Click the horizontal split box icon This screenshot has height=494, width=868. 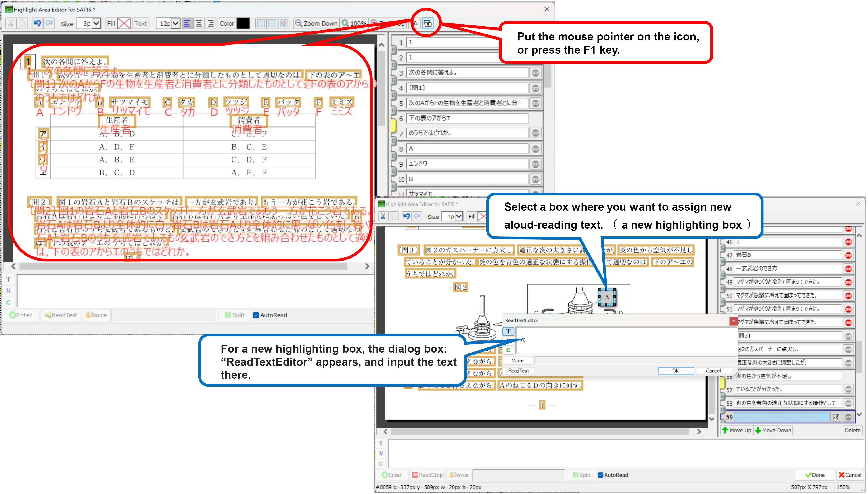pos(272,23)
